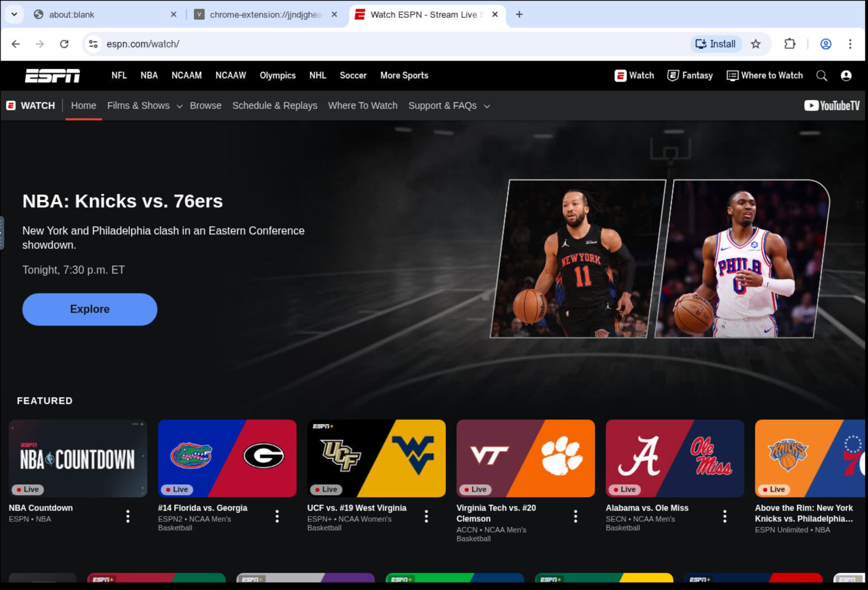This screenshot has width=868, height=590.
Task: Click the blue Explore button
Action: tap(90, 309)
